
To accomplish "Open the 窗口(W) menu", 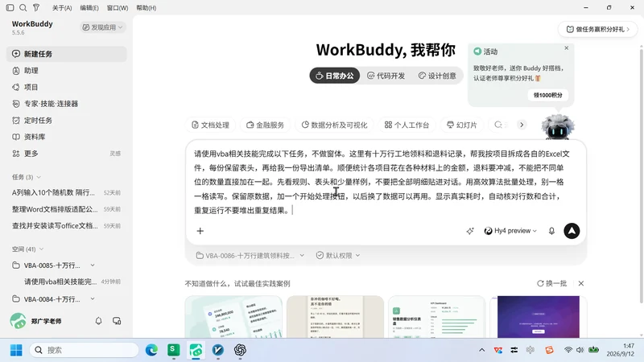I will pos(117,8).
